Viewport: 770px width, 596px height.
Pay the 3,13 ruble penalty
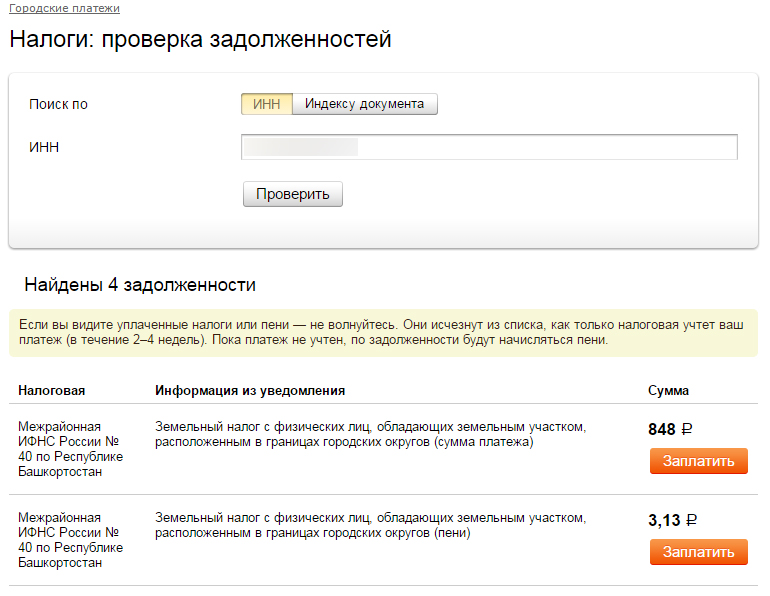[x=698, y=552]
